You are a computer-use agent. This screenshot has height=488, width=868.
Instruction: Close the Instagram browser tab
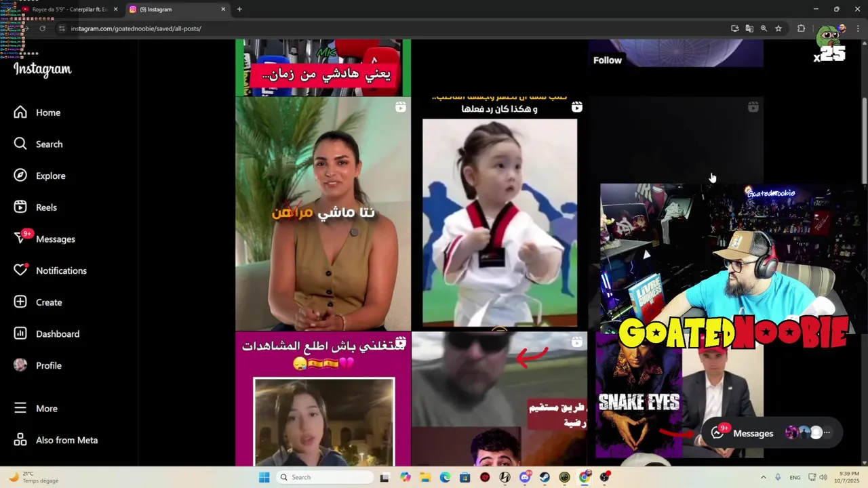click(x=223, y=9)
